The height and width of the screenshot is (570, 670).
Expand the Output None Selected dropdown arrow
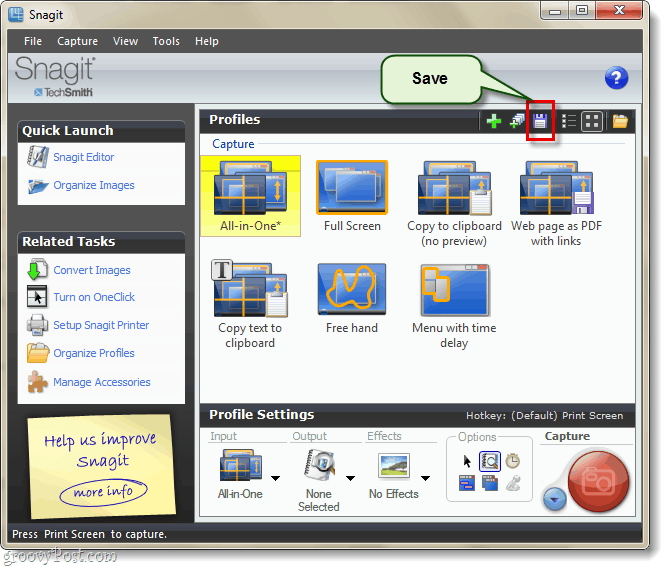click(350, 478)
